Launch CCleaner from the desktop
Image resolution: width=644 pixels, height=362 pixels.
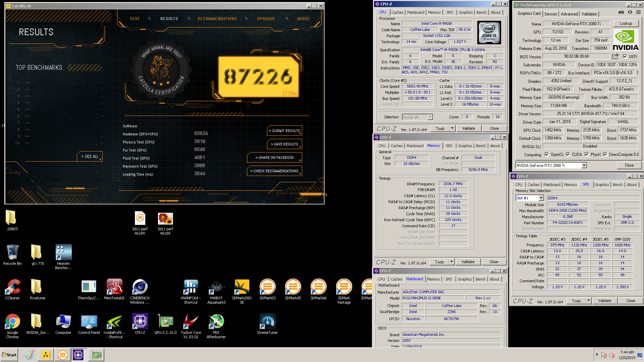[x=12, y=289]
